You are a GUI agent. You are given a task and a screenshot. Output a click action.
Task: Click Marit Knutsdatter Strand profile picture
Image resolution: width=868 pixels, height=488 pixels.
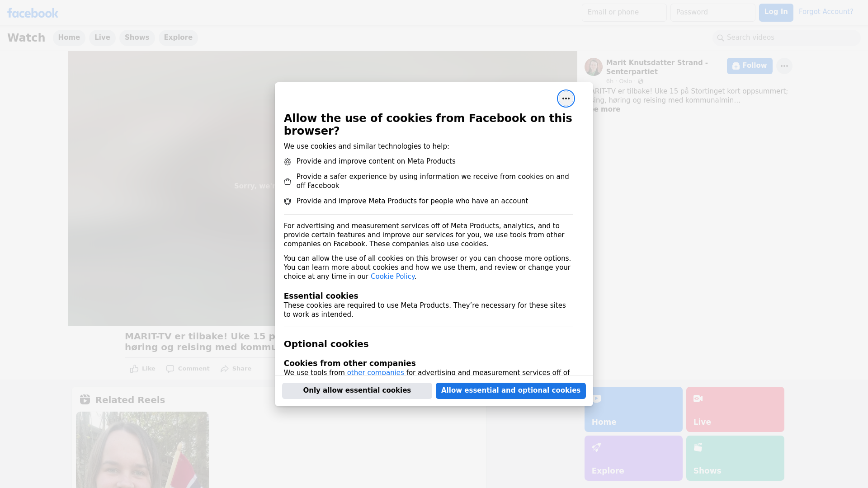click(x=593, y=67)
